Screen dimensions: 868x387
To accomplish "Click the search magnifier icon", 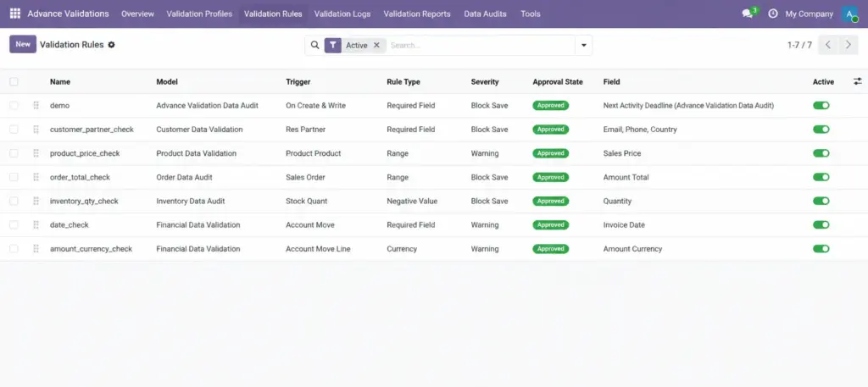I will (x=315, y=45).
